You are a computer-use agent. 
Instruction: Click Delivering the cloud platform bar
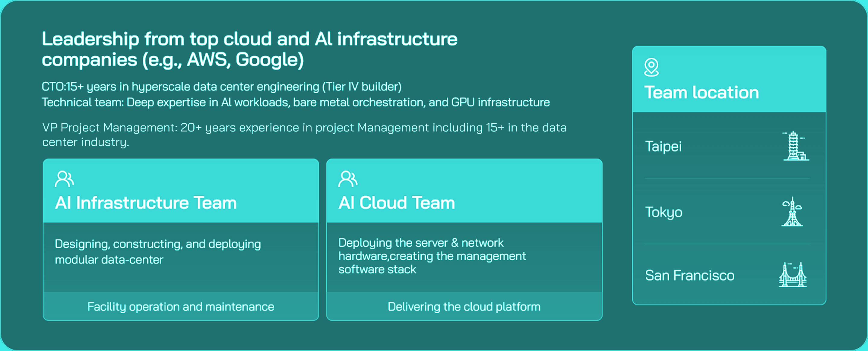coord(464,307)
